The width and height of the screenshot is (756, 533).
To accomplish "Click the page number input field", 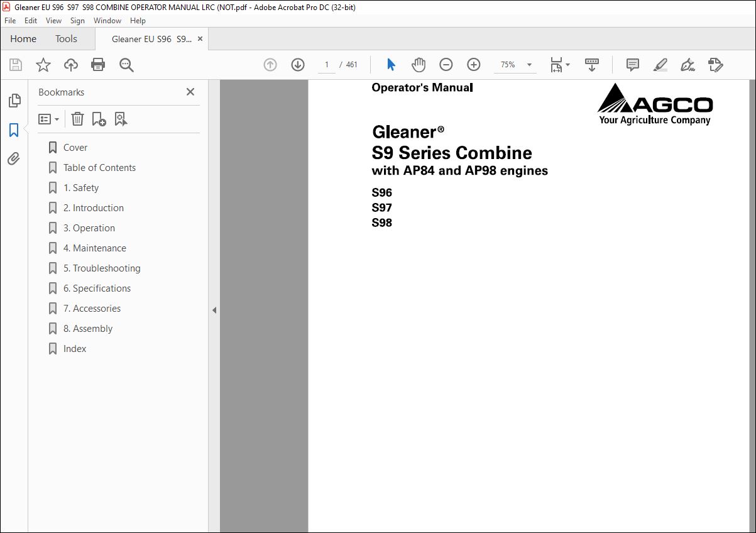I will 327,65.
